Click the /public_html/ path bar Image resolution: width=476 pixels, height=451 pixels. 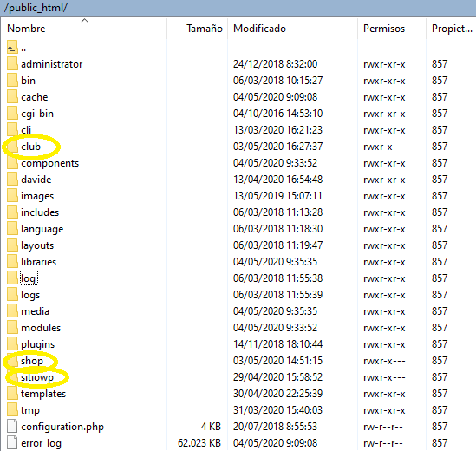[x=238, y=8]
